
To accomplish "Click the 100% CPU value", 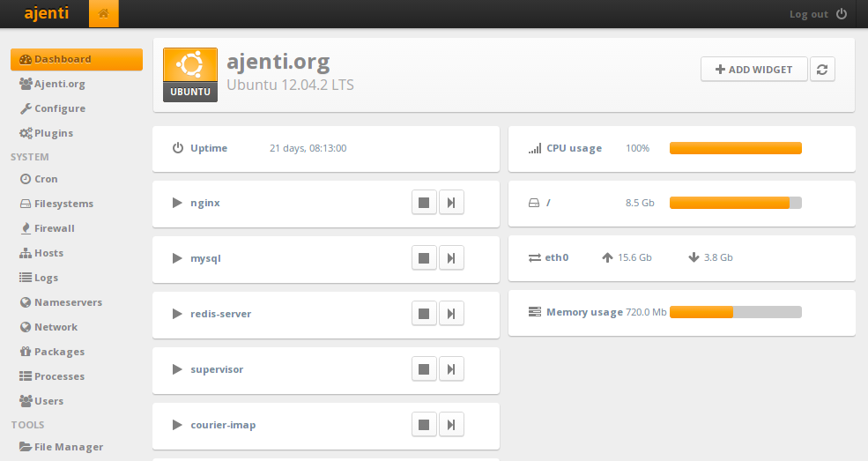I will coord(637,148).
